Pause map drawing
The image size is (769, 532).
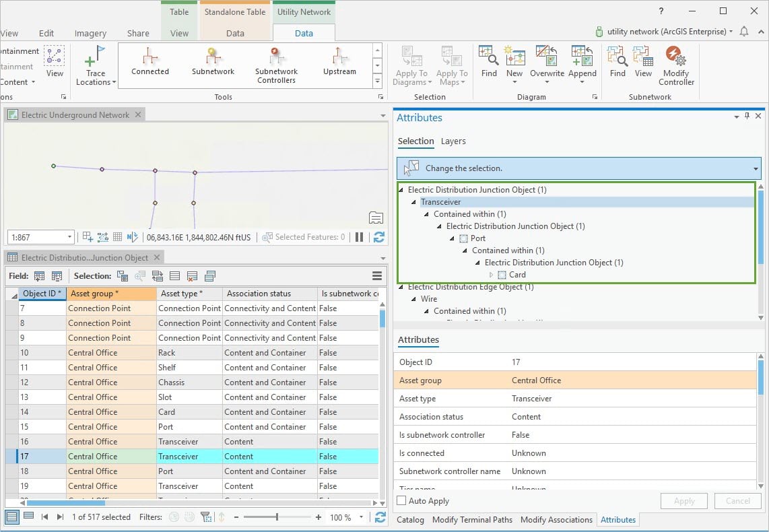pyautogui.click(x=359, y=237)
